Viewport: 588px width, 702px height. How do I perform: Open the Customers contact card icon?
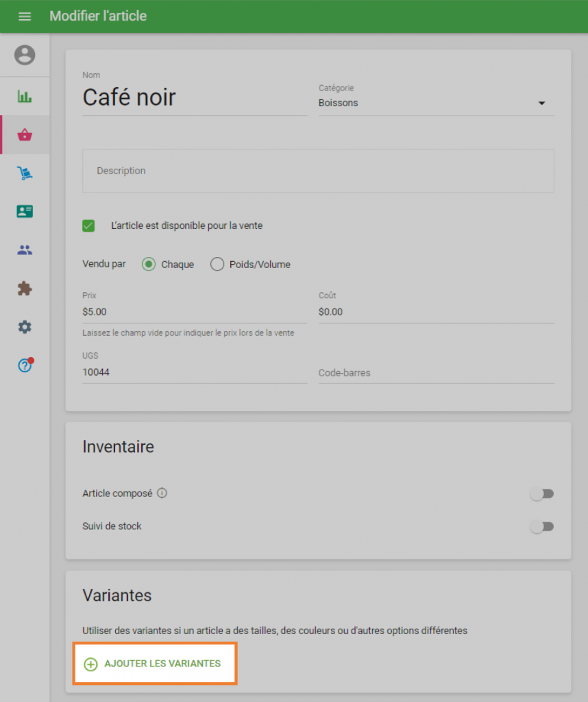click(25, 211)
